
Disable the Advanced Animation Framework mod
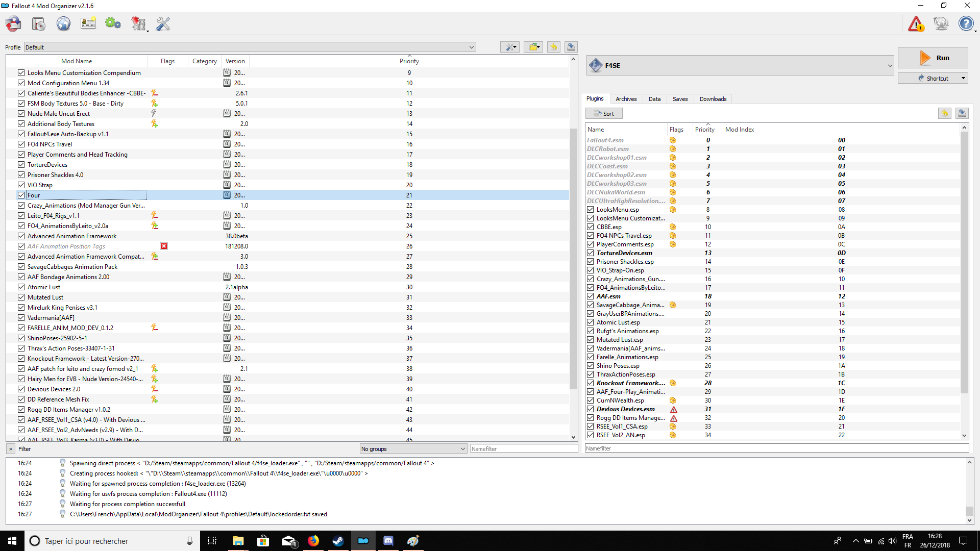[x=21, y=236]
